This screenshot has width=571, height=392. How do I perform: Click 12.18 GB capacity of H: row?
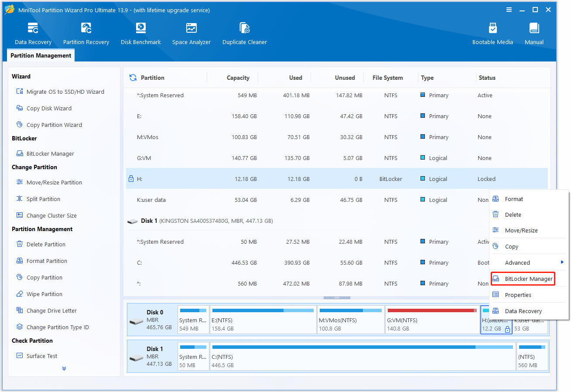pyautogui.click(x=244, y=179)
